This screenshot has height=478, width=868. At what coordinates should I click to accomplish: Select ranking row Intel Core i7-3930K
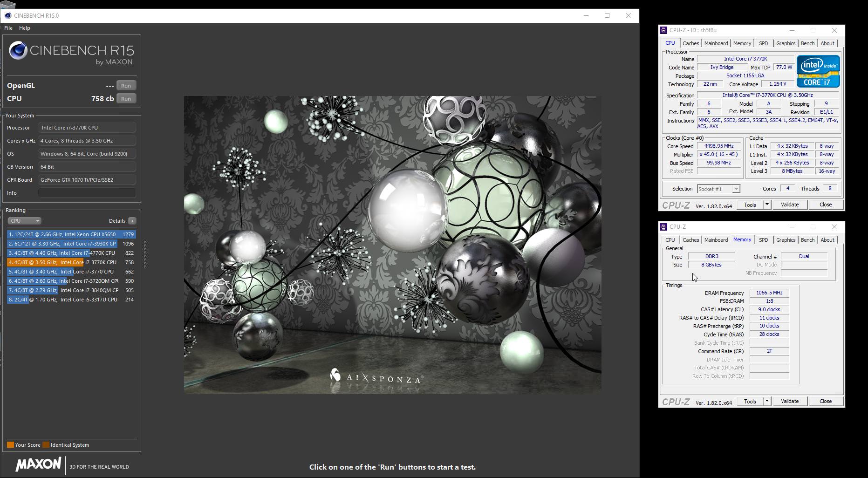coord(71,244)
